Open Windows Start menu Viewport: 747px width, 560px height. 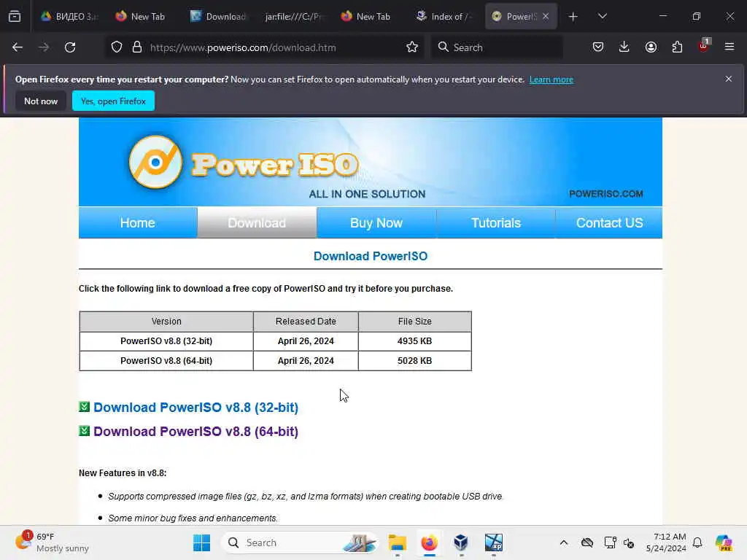pos(201,542)
